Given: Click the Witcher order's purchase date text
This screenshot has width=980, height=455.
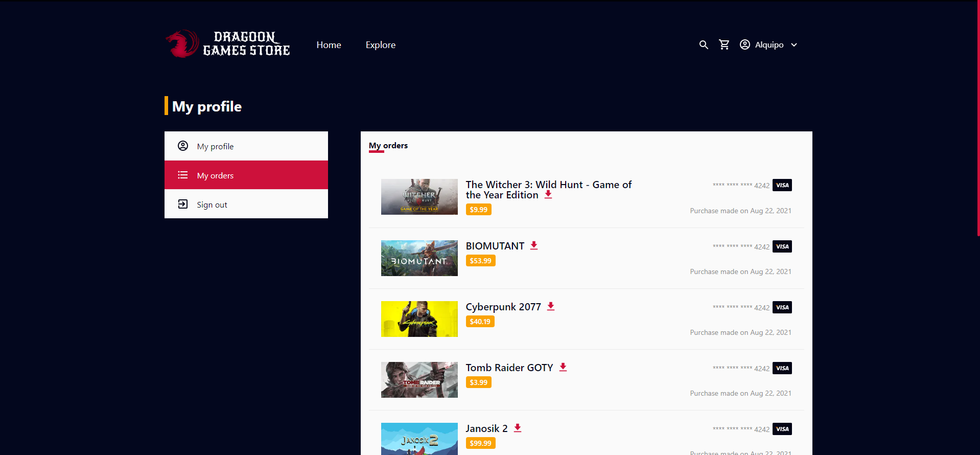Looking at the screenshot, I should click(740, 211).
